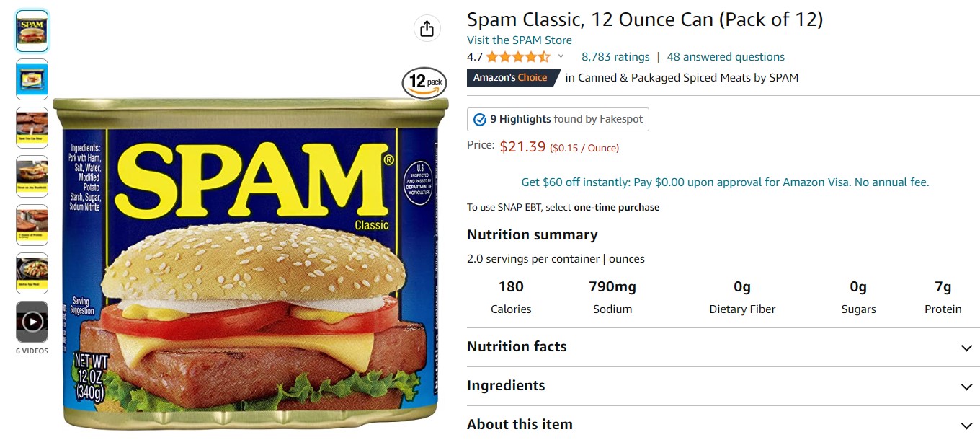Open the 8,783 ratings link

pyautogui.click(x=615, y=56)
